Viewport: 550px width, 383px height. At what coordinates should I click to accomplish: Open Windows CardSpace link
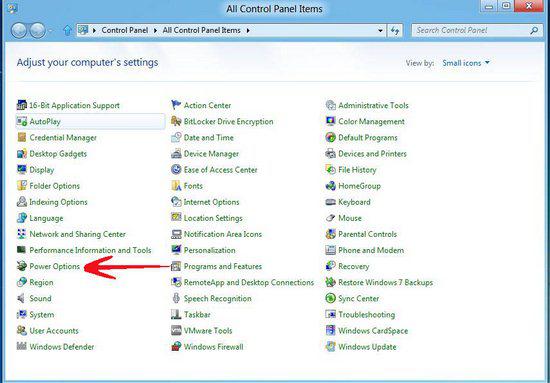click(x=373, y=331)
